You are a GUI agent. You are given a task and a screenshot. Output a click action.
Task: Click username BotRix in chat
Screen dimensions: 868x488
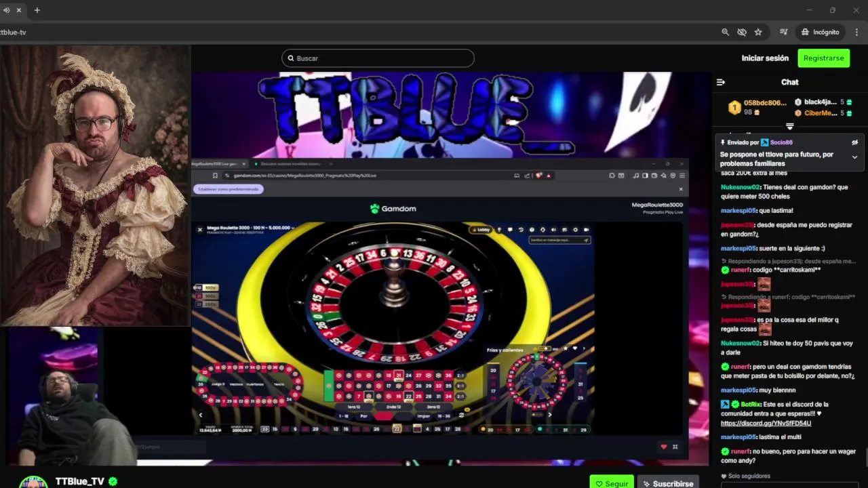751,405
